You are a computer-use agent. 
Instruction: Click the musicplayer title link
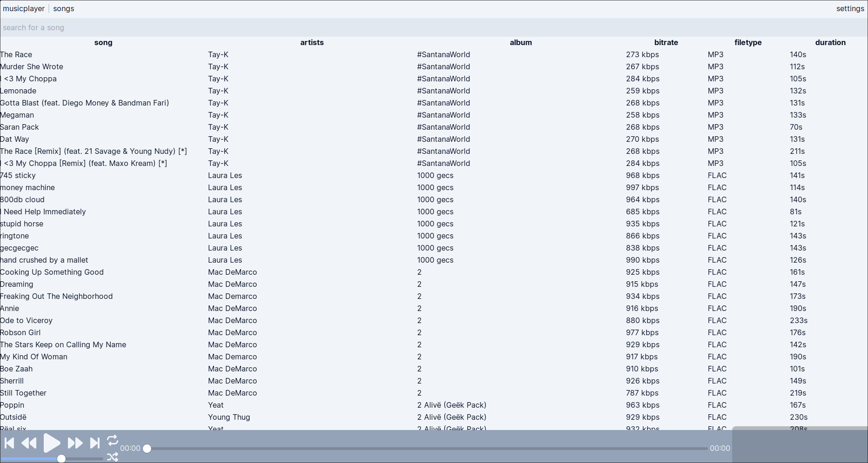pos(24,8)
